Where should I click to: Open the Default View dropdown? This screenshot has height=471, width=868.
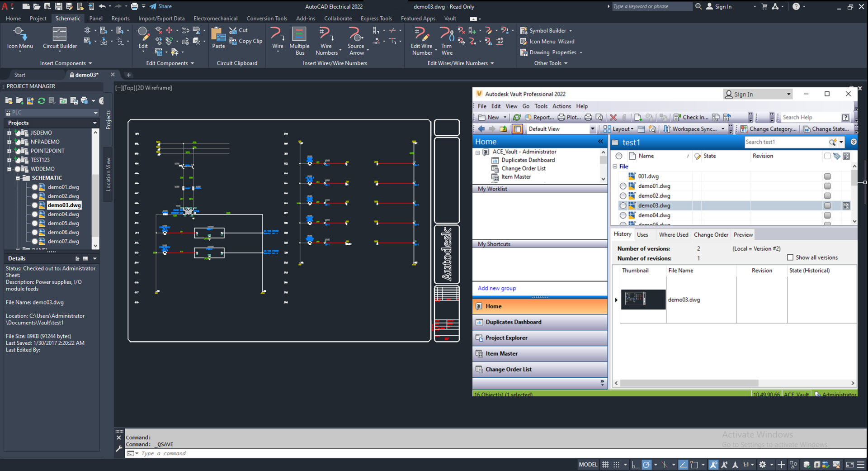(x=592, y=129)
